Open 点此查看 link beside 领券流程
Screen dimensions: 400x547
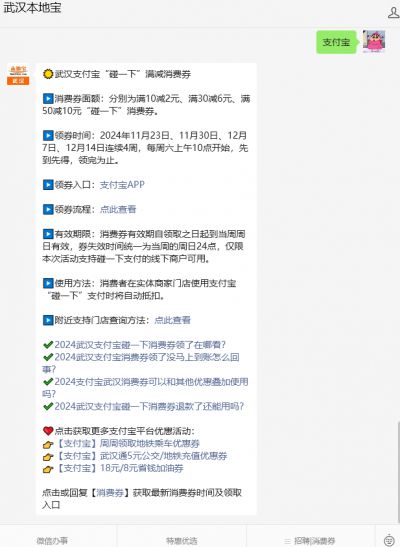tap(118, 209)
